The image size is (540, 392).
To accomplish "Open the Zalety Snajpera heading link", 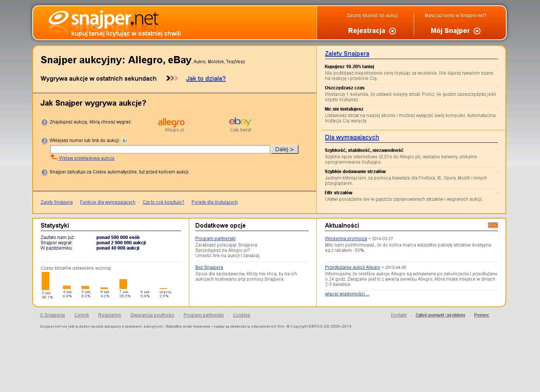I will pos(347,54).
